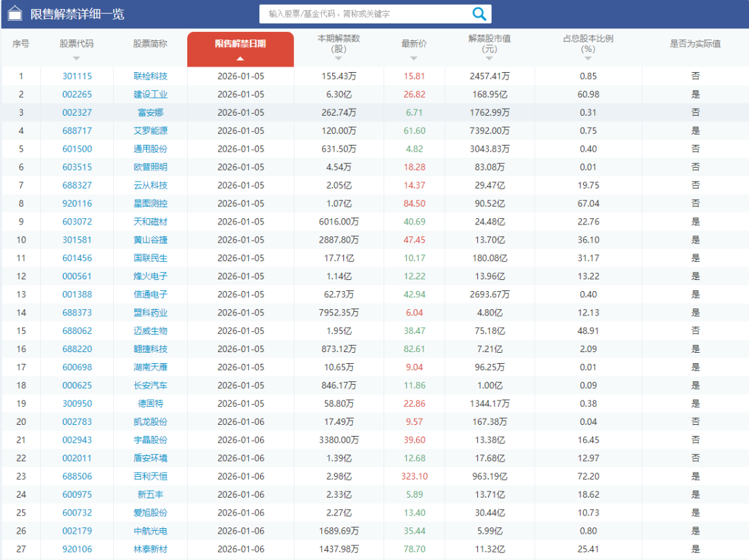The image size is (749, 560).
Task: Select share ratio 72.20
Action: 588,476
